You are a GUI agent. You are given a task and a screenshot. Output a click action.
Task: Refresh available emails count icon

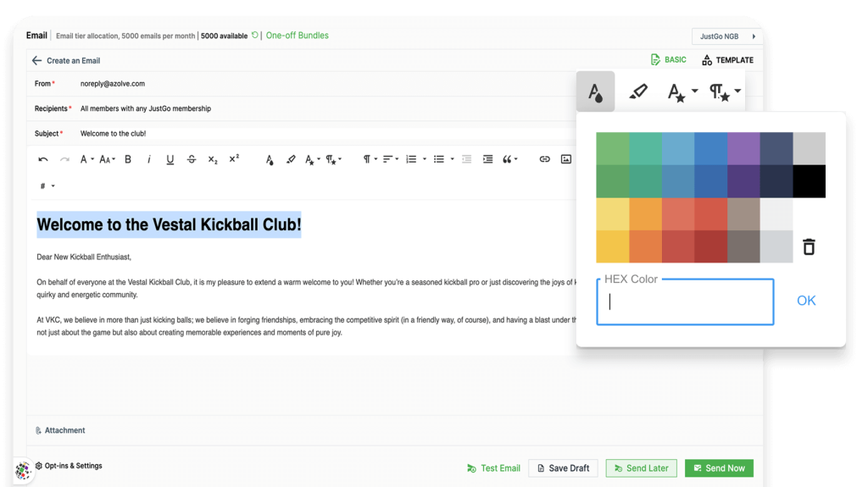point(254,35)
